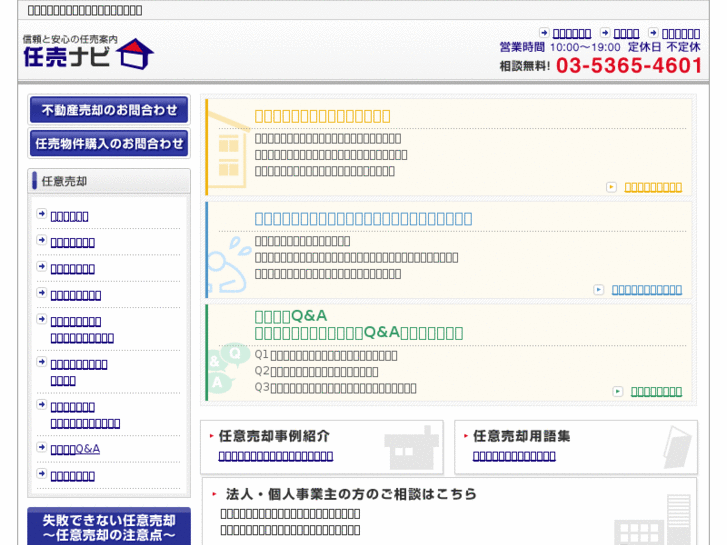This screenshot has height=545, width=727.
Task: Click the arrow icon beside the orange banner link
Action: (612, 187)
